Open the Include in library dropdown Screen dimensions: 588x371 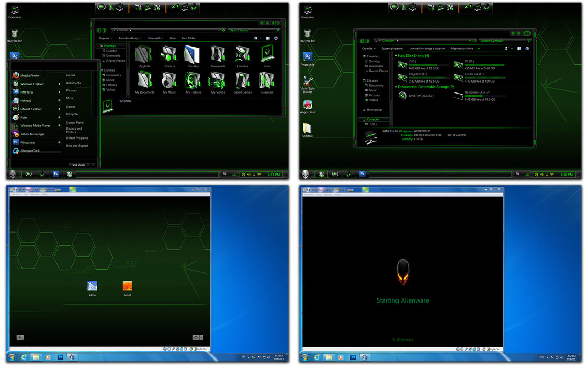(130, 38)
